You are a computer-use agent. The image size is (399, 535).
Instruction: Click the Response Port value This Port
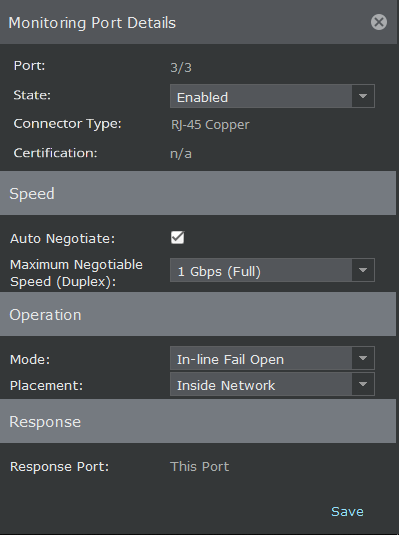coord(200,466)
